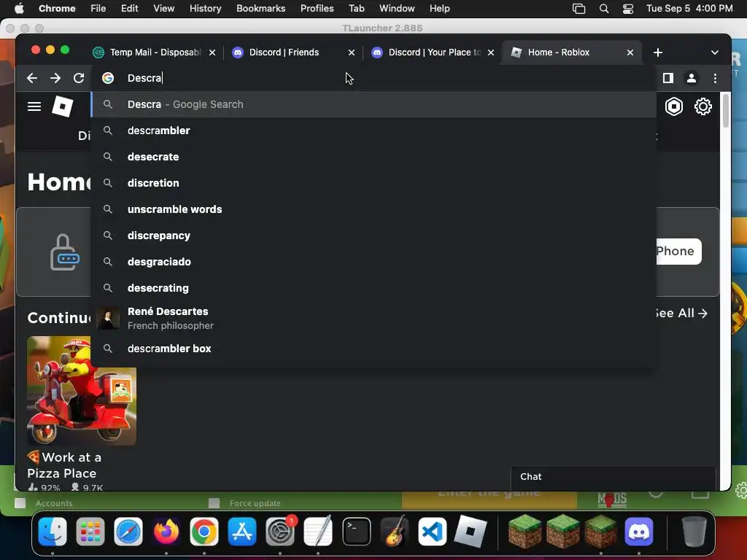Screen dimensions: 747x560
Task: Open the Roblox hamburger navigation menu
Action: click(x=34, y=106)
